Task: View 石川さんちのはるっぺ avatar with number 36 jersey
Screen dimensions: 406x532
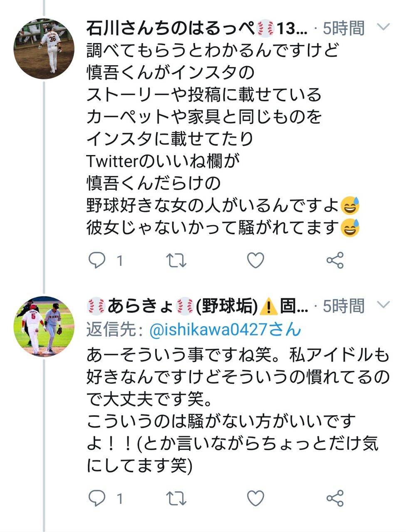Action: click(x=44, y=48)
